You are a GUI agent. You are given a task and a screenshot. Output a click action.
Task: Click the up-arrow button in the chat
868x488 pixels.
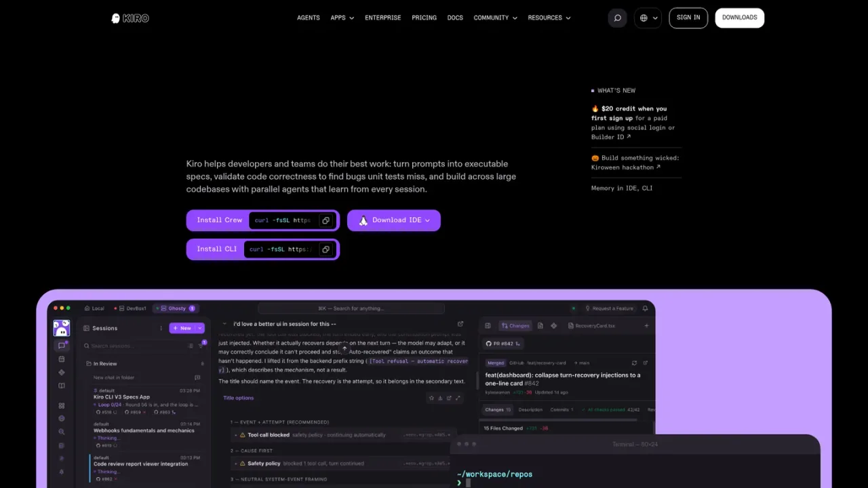[344, 348]
